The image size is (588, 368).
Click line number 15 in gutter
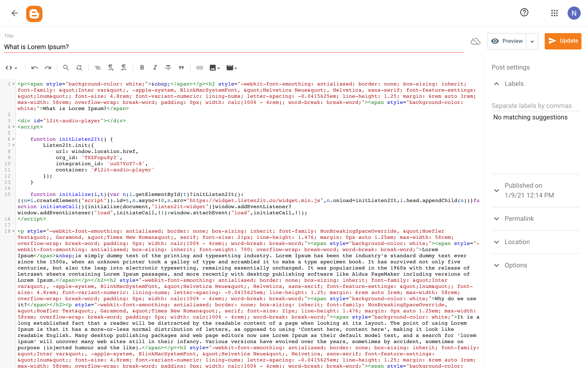(7, 194)
